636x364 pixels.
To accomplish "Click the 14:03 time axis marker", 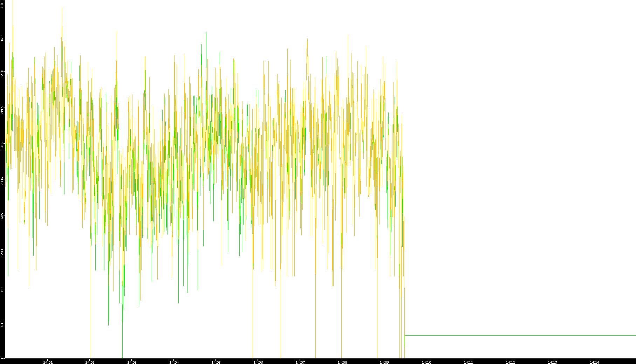I will click(132, 362).
